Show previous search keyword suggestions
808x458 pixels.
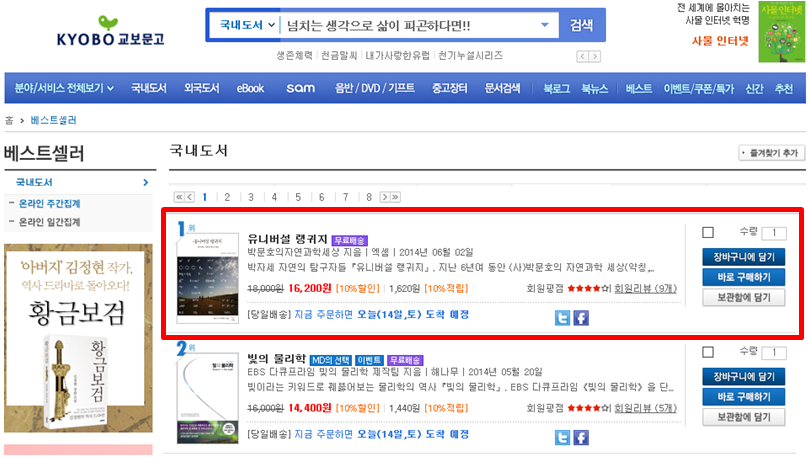click(582, 56)
